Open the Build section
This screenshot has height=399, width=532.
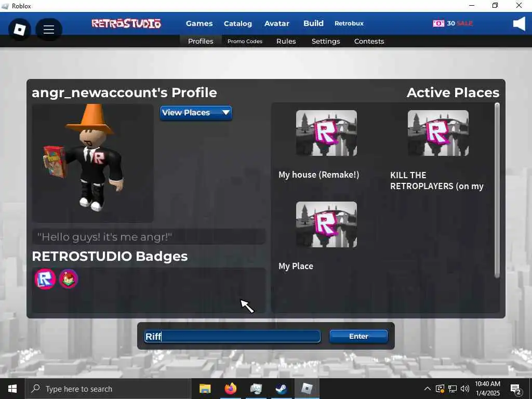click(x=313, y=23)
